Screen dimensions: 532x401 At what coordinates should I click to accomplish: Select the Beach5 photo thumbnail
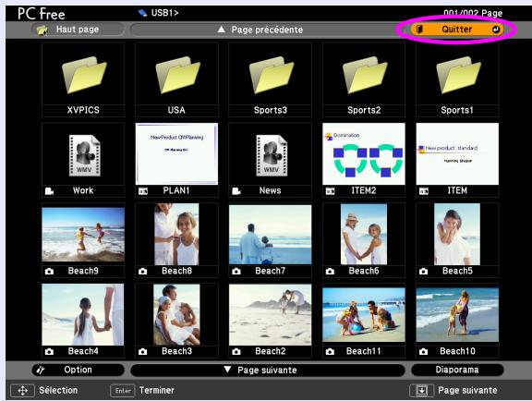pos(457,235)
